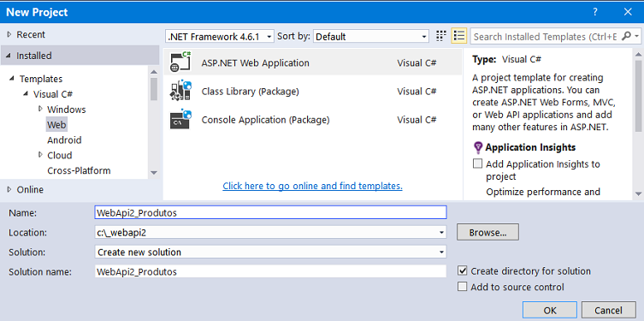Image resolution: width=644 pixels, height=321 pixels.
Task: Select the ASP.NET Web Application template icon
Action: [x=180, y=62]
